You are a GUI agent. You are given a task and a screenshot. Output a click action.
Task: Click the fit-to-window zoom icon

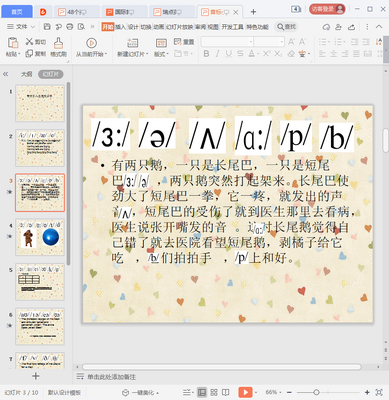point(379,392)
